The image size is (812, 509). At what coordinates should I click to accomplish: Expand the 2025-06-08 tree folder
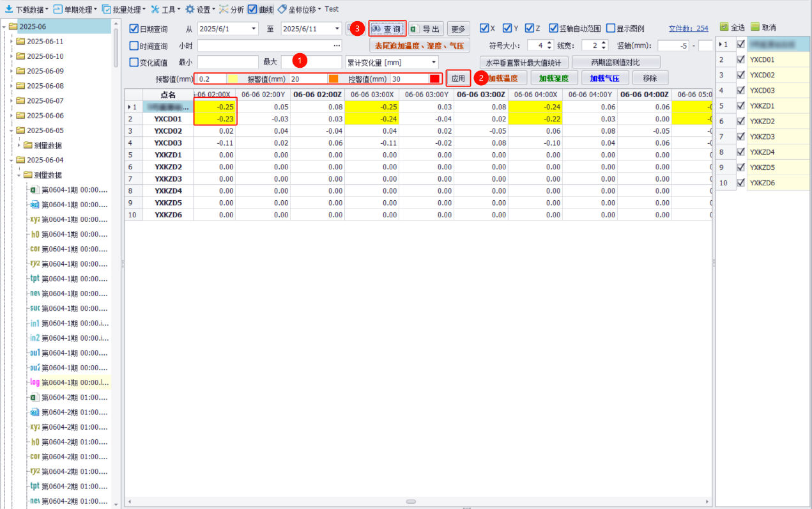tap(12, 86)
